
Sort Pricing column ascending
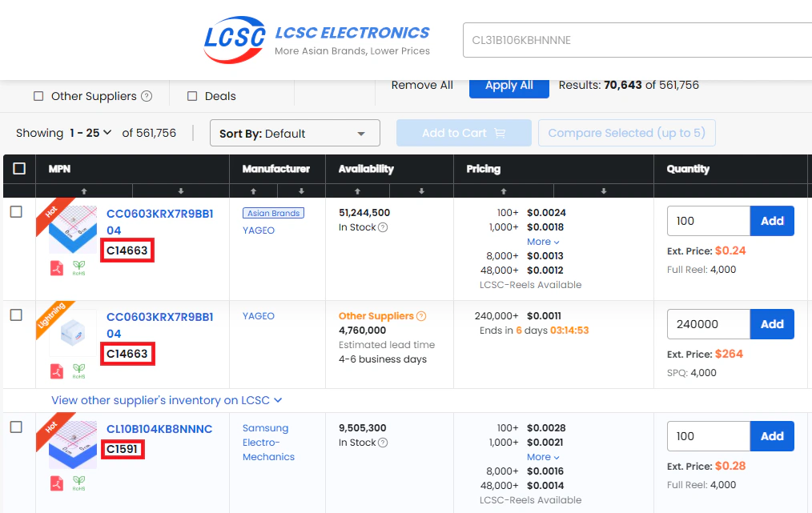pos(504,191)
